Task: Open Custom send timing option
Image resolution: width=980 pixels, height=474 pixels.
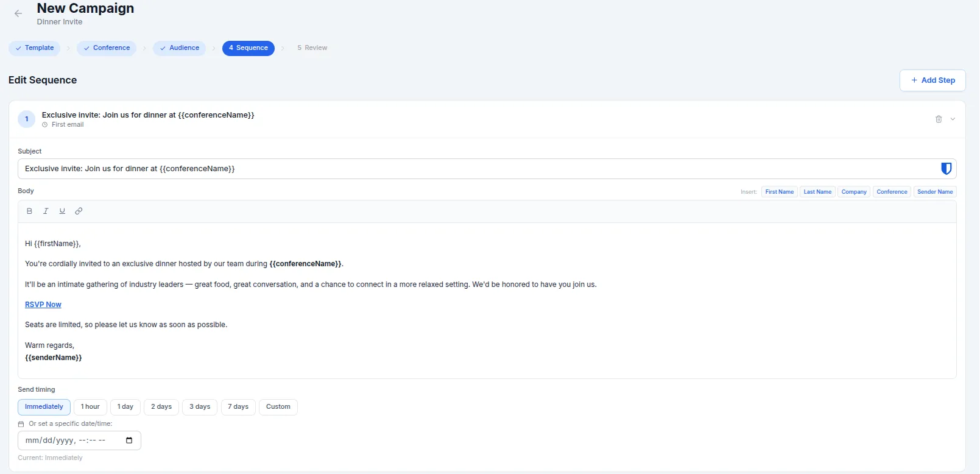Action: pos(278,407)
